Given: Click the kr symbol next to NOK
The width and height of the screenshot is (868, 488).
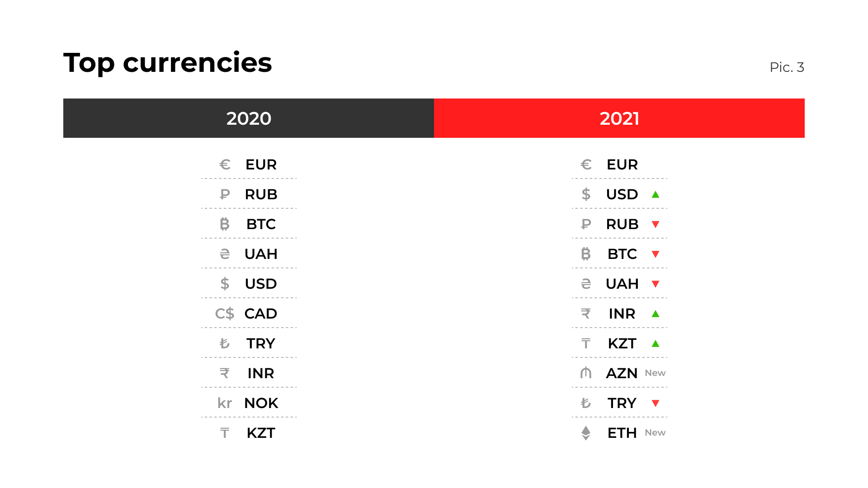Looking at the screenshot, I should click(x=225, y=403).
